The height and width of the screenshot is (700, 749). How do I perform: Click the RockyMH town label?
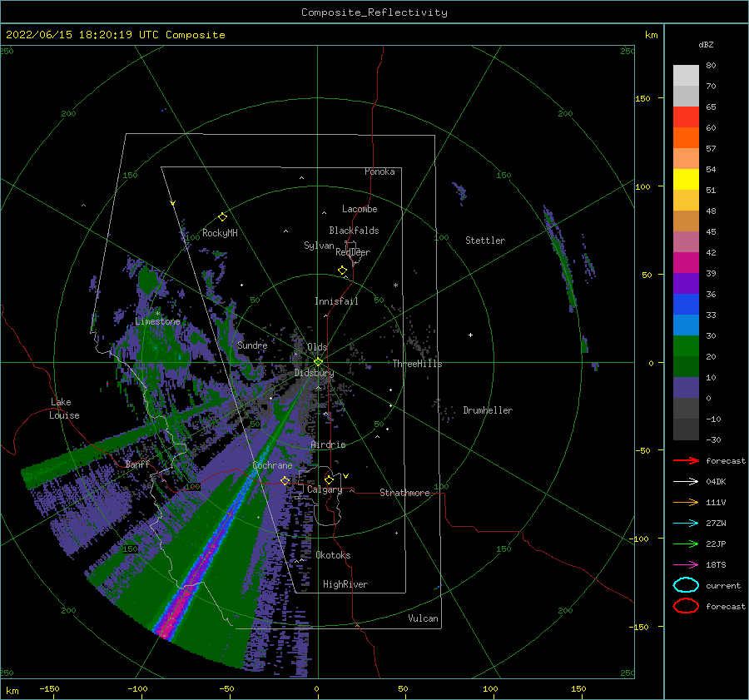pyautogui.click(x=220, y=233)
